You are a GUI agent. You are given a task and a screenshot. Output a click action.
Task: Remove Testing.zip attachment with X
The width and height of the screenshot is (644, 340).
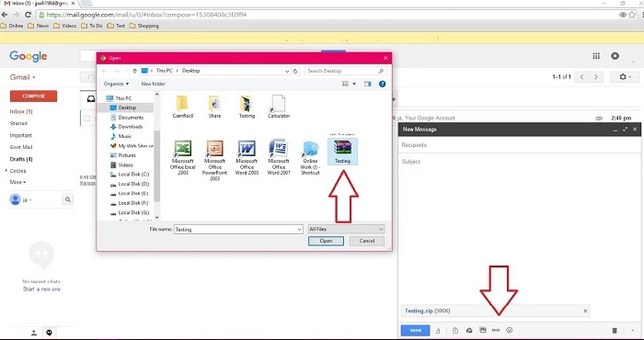(x=585, y=312)
